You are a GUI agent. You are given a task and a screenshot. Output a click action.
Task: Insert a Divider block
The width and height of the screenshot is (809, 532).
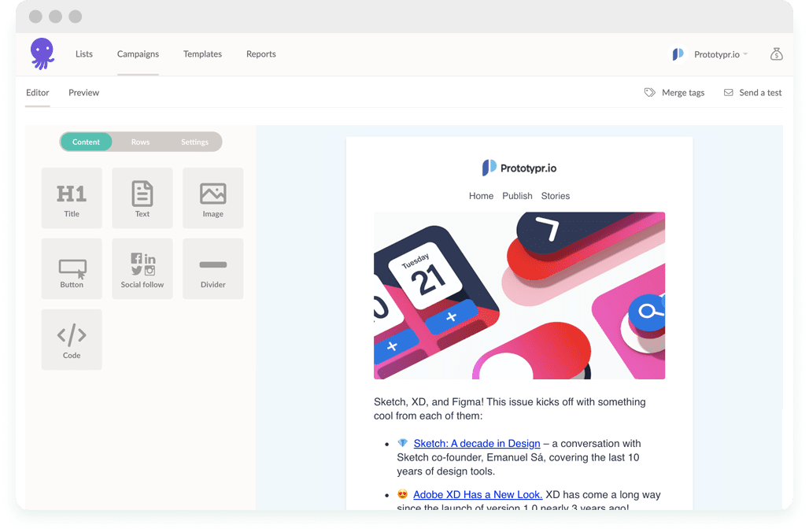pos(212,268)
